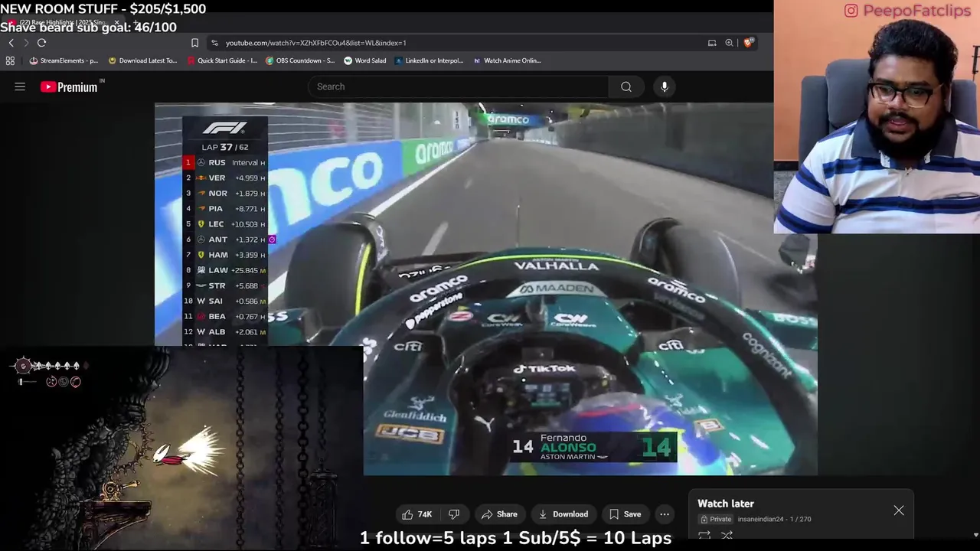Select the Race Highlights browser tab
Viewport: 980px width, 551px height.
click(x=64, y=23)
